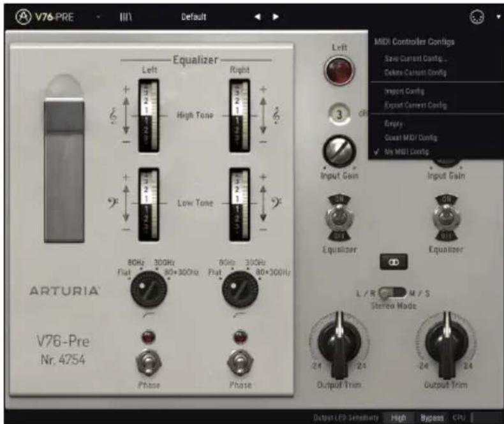The height and width of the screenshot is (424, 504).
Task: Set Output LED Sensitivity High button
Action: click(398, 418)
